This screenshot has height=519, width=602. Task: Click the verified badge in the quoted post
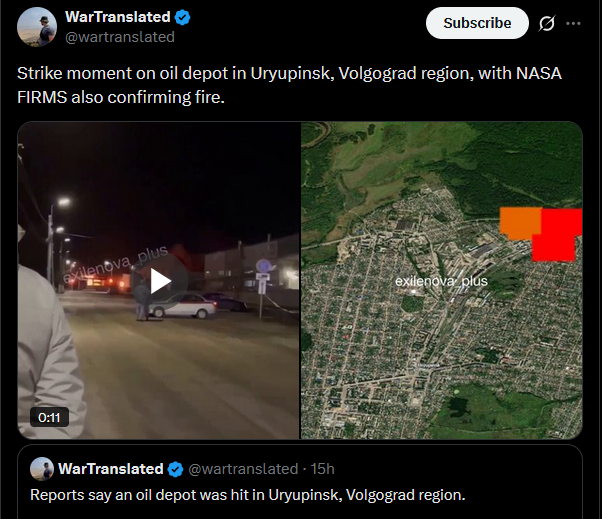point(176,469)
